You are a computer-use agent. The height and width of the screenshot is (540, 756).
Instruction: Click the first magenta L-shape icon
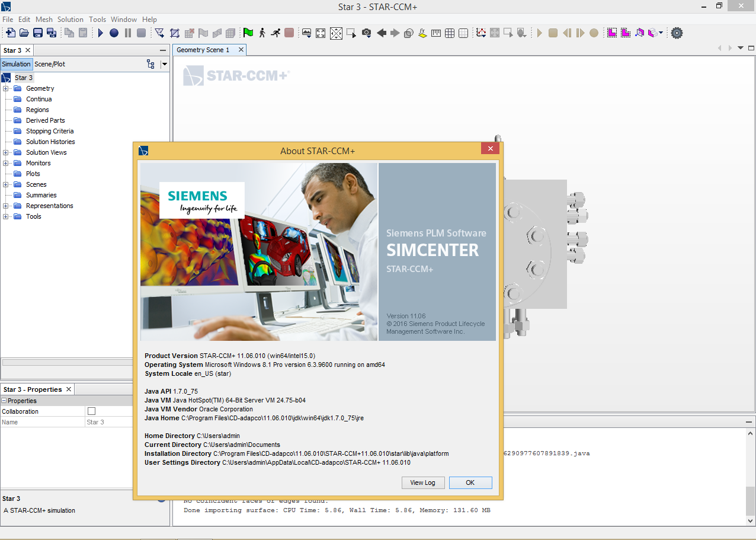(x=612, y=33)
